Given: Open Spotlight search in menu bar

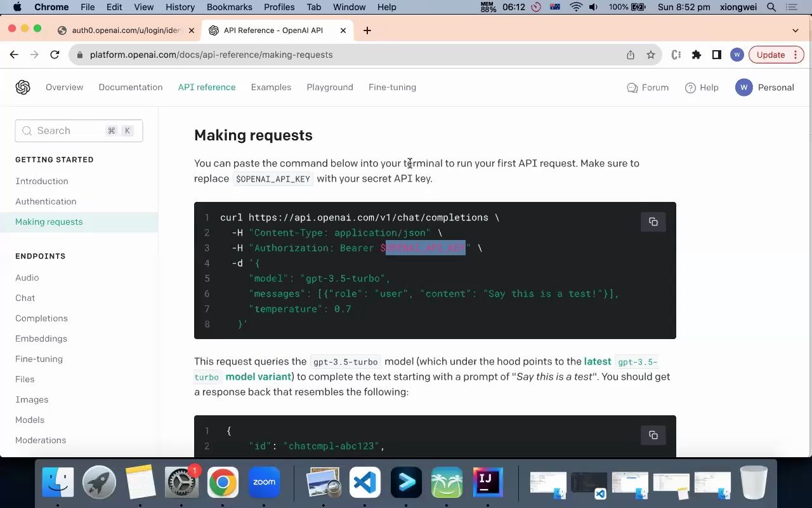Looking at the screenshot, I should [x=771, y=7].
